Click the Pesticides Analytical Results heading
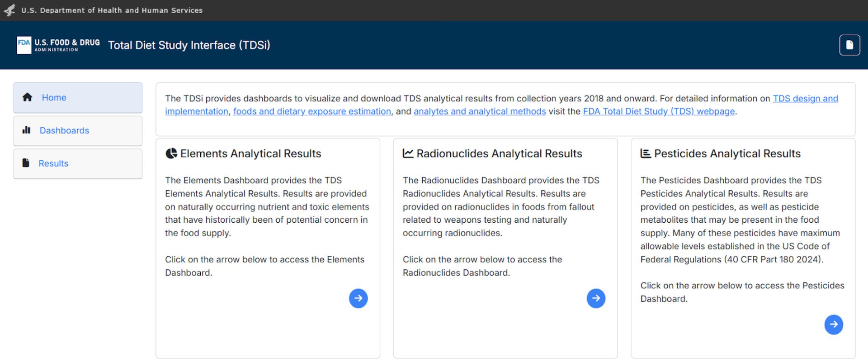 (x=727, y=153)
